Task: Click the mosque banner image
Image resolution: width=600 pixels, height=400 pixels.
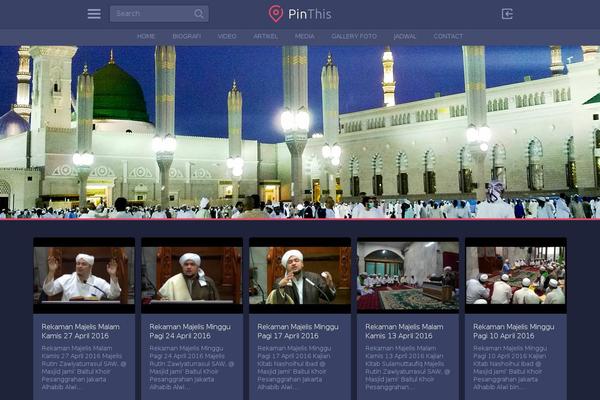Action: click(300, 132)
